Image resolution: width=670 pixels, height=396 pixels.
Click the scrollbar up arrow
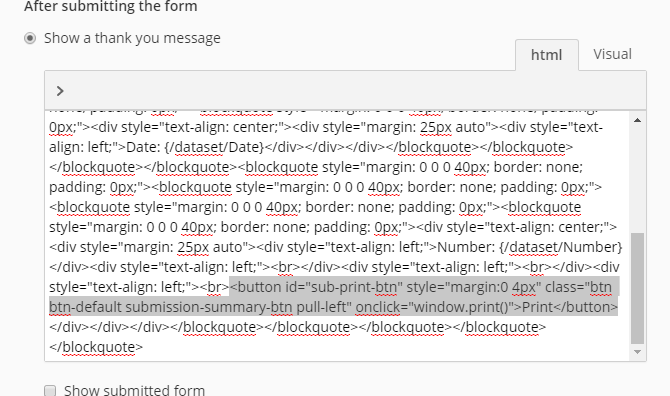pos(637,120)
